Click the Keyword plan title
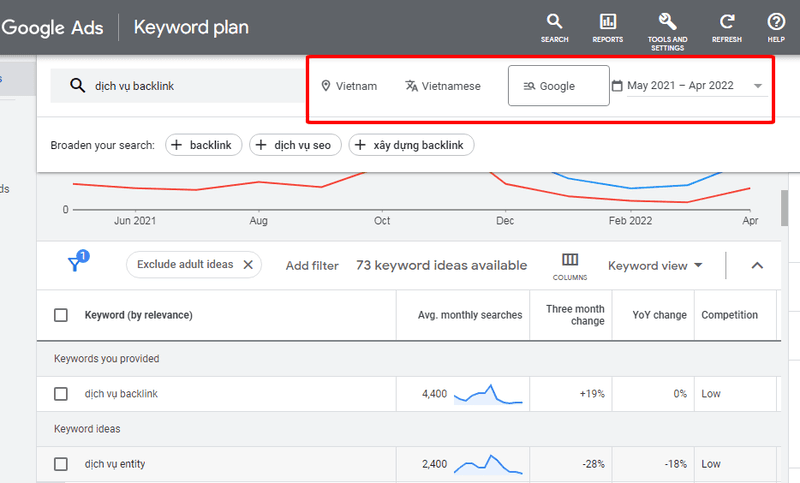800x483 pixels. tap(191, 27)
